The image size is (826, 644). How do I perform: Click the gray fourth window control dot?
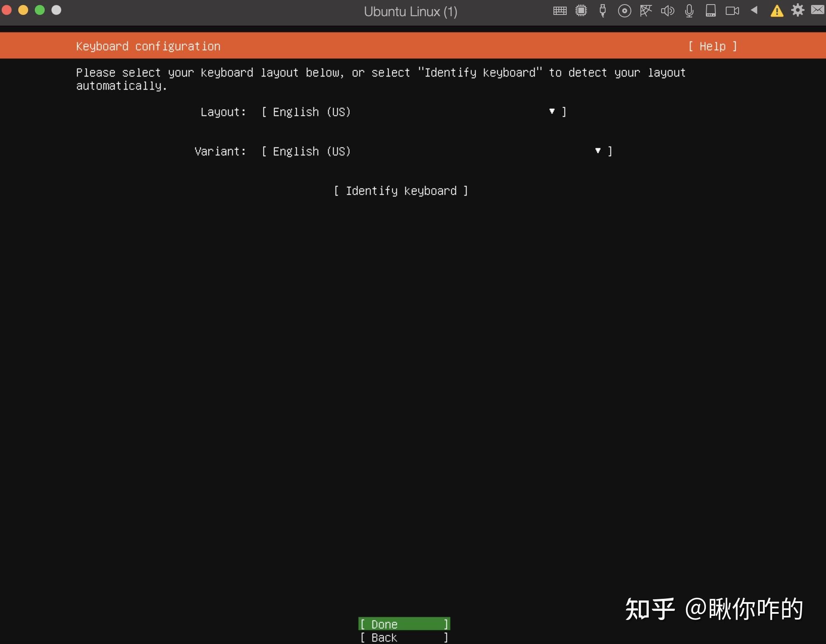(x=56, y=10)
